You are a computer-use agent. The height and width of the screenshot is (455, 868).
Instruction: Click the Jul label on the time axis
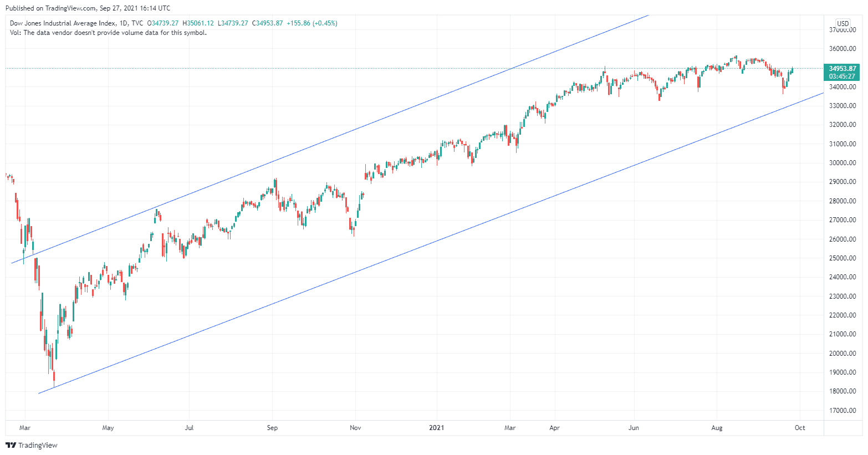[189, 428]
